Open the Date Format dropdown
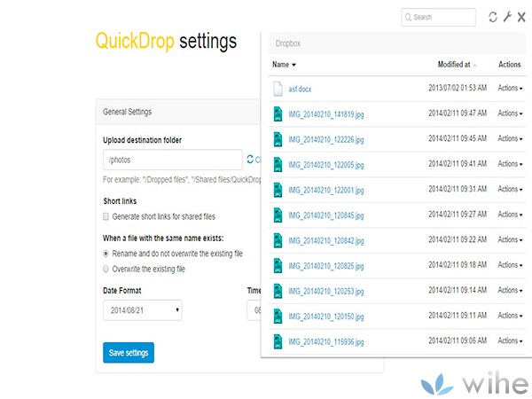532x399 pixels. (x=143, y=310)
